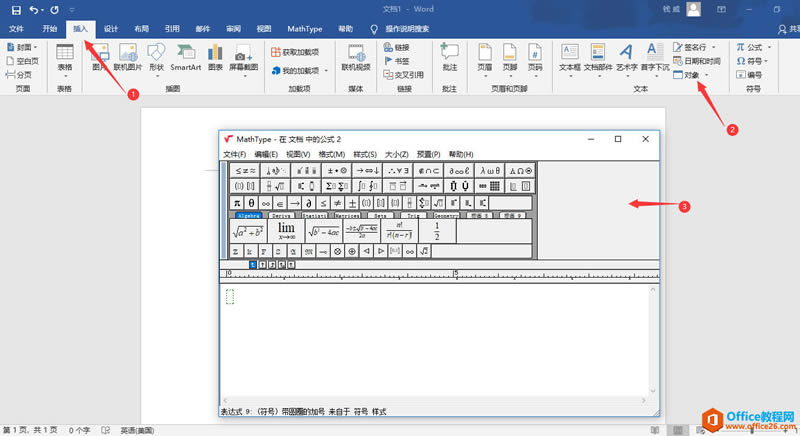This screenshot has width=800, height=436.
Task: Add a comment with the 批注 button
Action: click(x=449, y=58)
